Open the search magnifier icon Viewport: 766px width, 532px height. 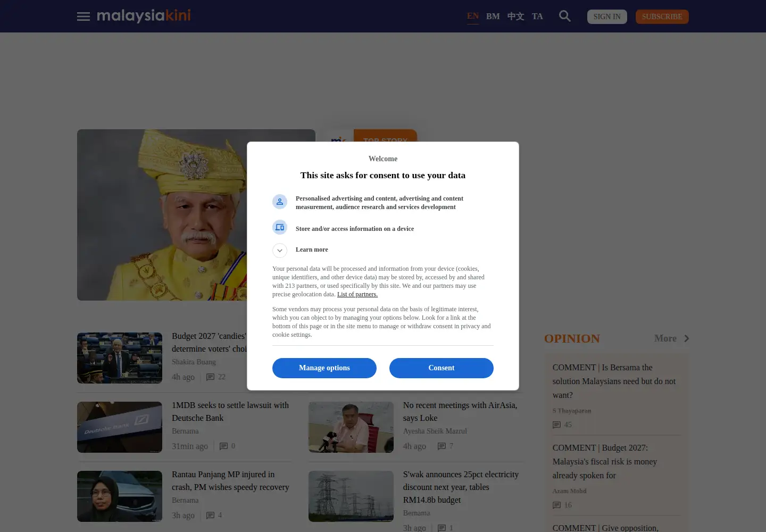(x=565, y=16)
